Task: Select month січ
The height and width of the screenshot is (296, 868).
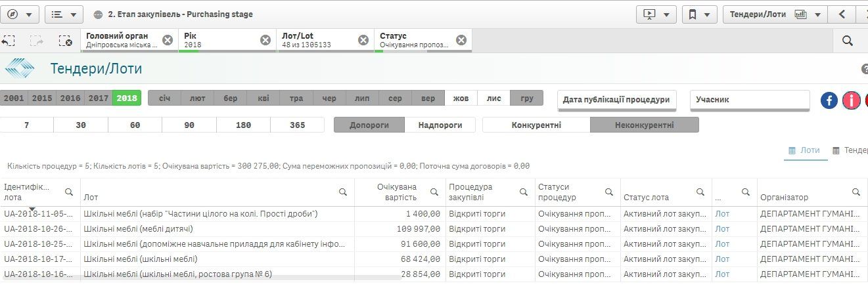Action: [x=165, y=98]
